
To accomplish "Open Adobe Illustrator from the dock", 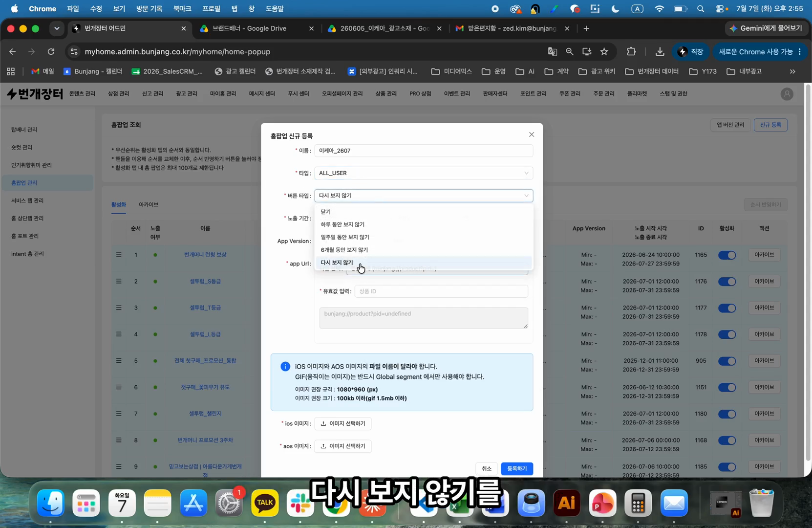I will (567, 503).
